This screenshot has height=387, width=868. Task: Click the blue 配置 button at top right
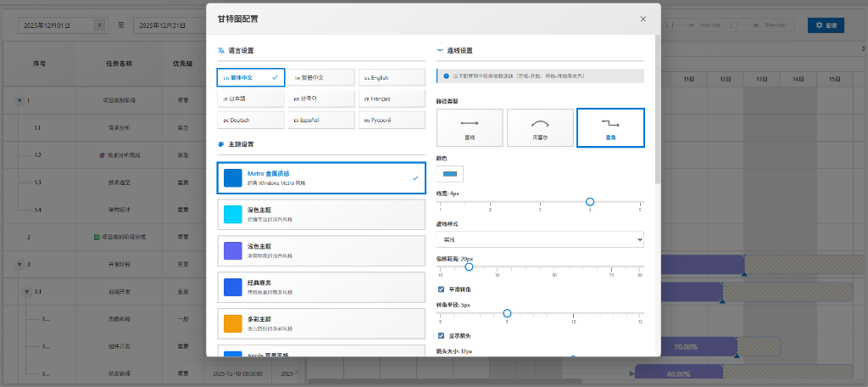[826, 25]
